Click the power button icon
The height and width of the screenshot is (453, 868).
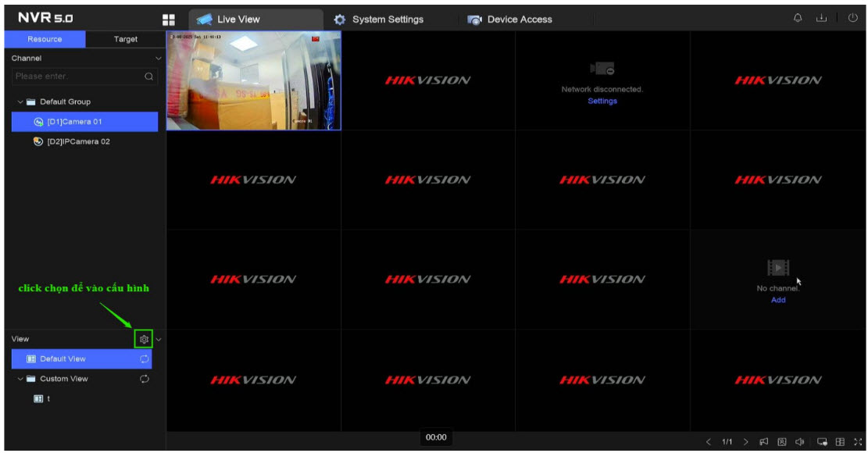pyautogui.click(x=852, y=19)
